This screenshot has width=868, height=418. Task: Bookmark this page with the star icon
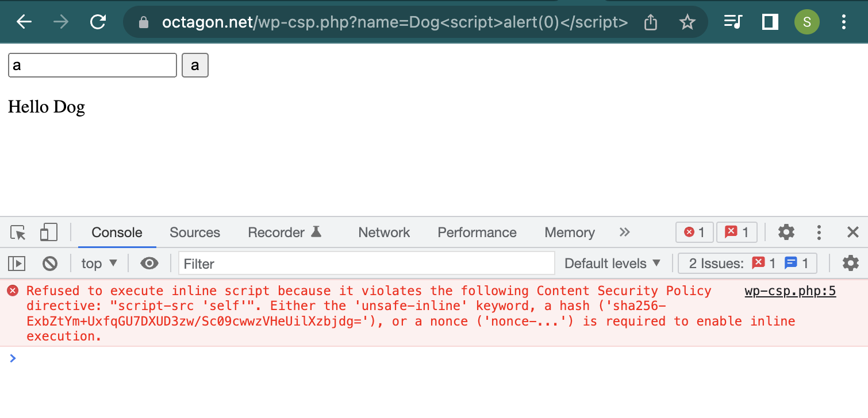pos(687,21)
